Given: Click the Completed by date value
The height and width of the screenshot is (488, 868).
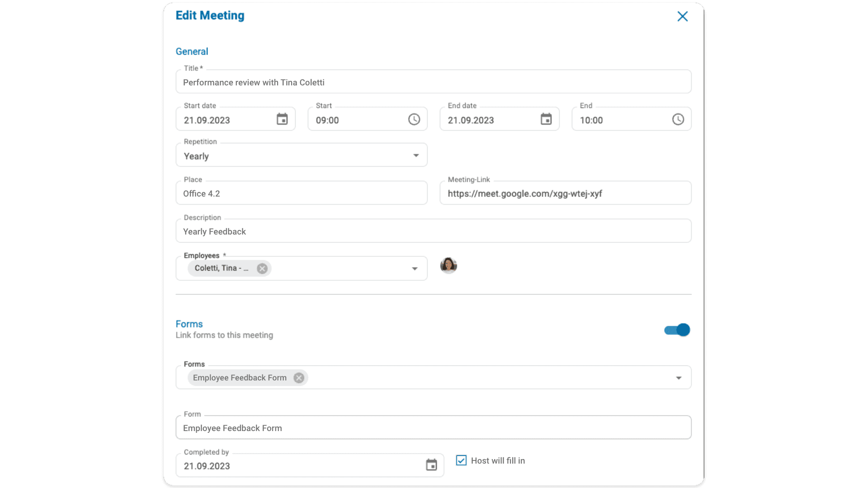Looking at the screenshot, I should point(207,466).
